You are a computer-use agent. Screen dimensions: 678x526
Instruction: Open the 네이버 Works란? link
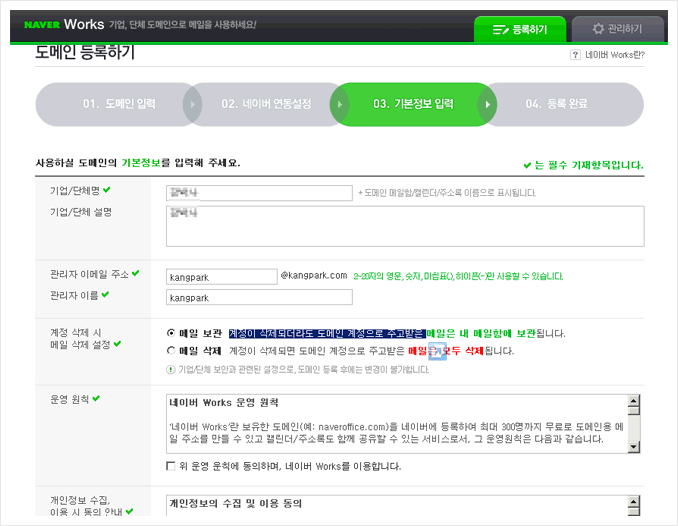click(x=614, y=55)
